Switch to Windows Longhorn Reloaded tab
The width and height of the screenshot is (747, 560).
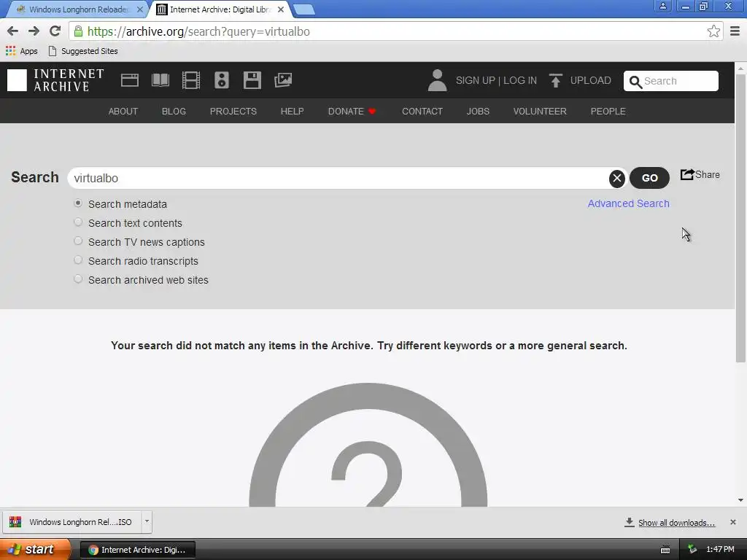[76, 9]
